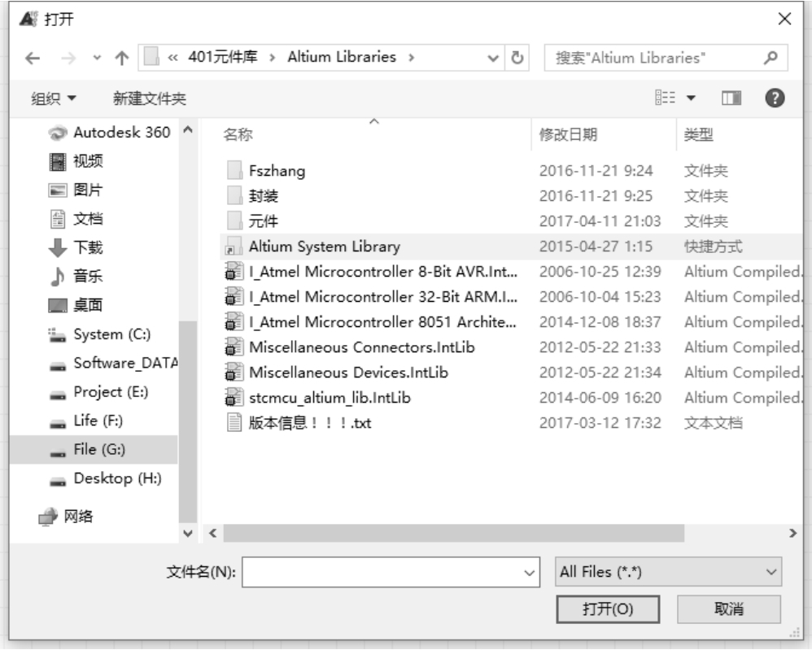Viewport: 812px width, 650px height.
Task: Select the 元件 folder icon
Action: 234,221
